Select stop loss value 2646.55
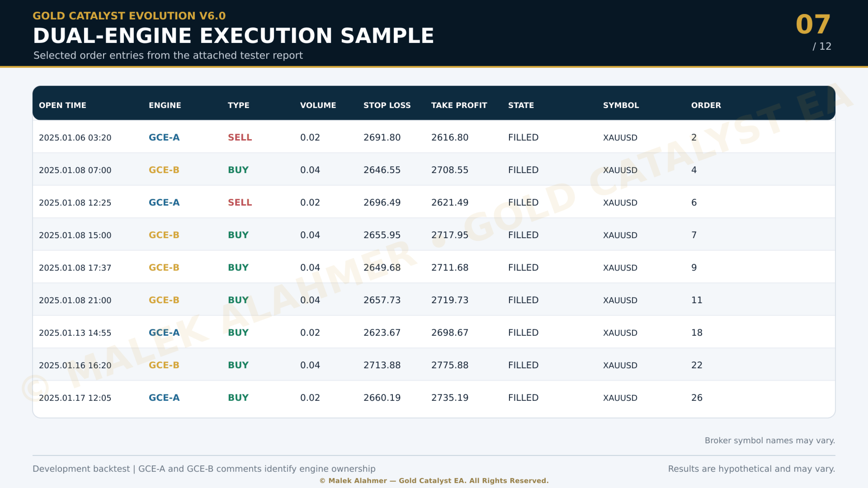 (382, 170)
